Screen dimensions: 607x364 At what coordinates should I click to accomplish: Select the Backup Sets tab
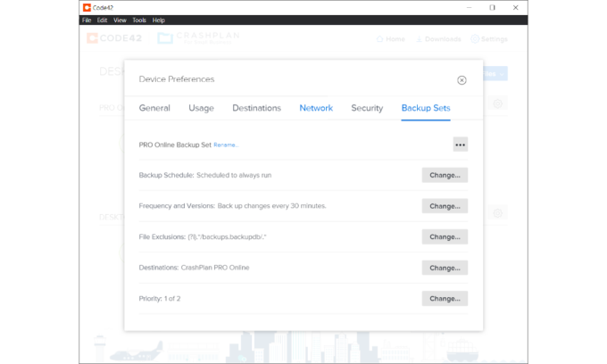coord(426,108)
